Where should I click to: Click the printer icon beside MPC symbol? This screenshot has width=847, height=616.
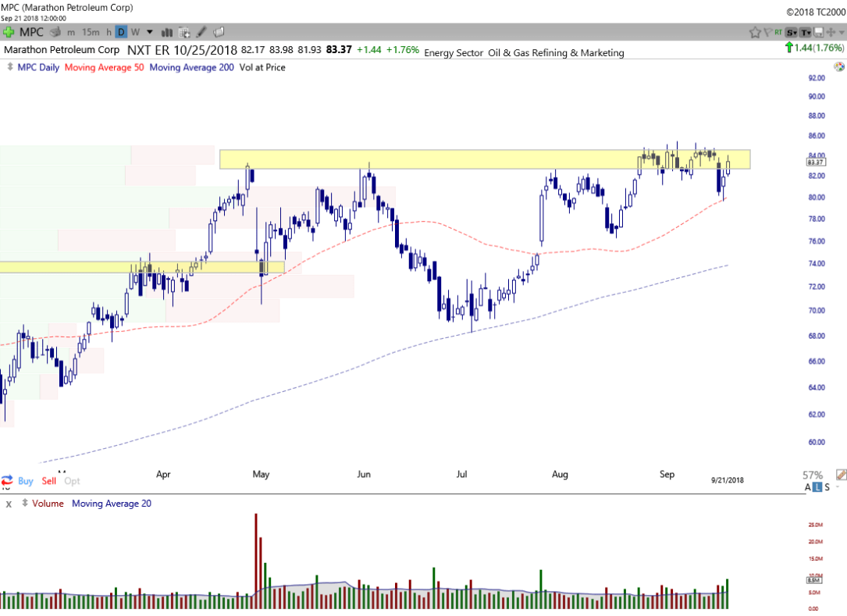56,32
